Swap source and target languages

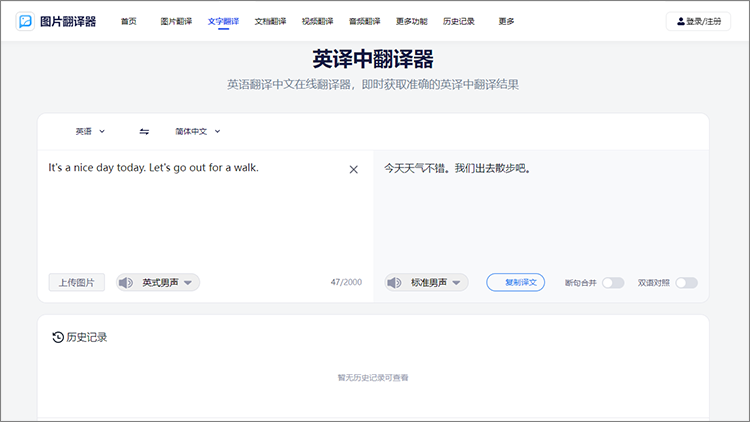144,131
